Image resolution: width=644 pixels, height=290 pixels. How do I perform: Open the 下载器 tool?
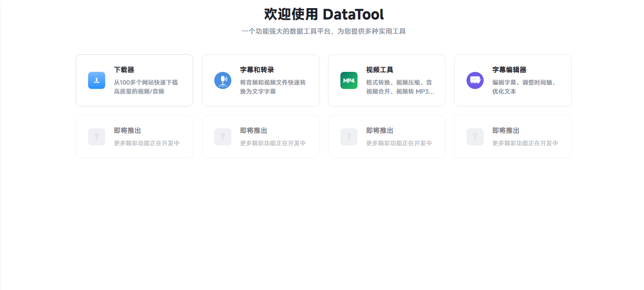(x=124, y=70)
